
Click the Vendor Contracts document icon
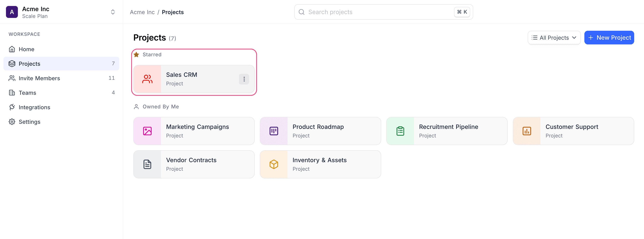coord(147,164)
